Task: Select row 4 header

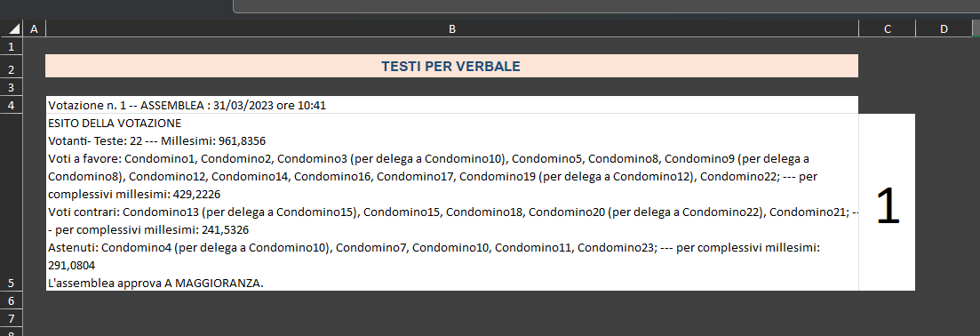Action: [12, 105]
